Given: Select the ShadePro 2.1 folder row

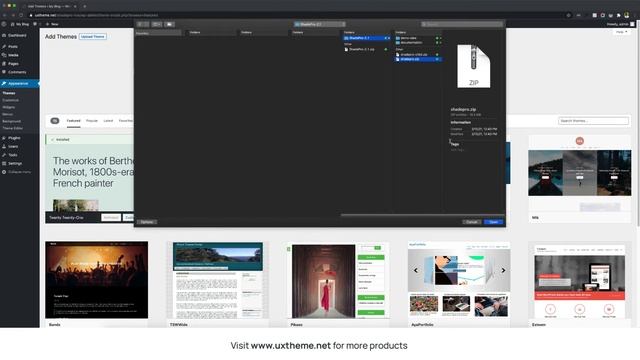Looking at the screenshot, I should 367,38.
